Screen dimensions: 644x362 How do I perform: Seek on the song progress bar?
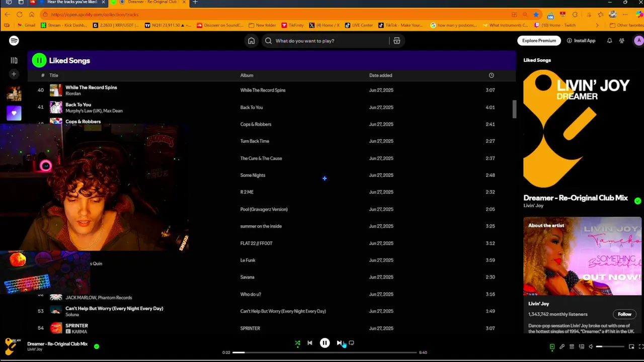pos(325,352)
